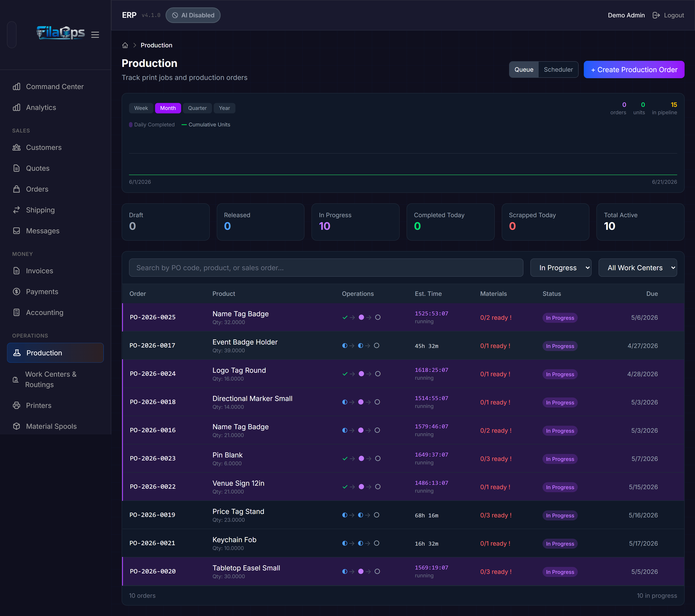Click 1525:53:07 running timer

click(x=432, y=314)
